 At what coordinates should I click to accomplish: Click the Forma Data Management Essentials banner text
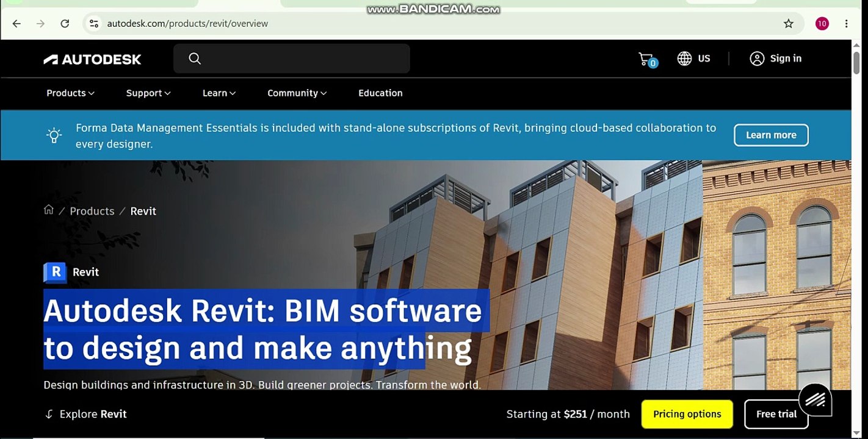click(396, 136)
